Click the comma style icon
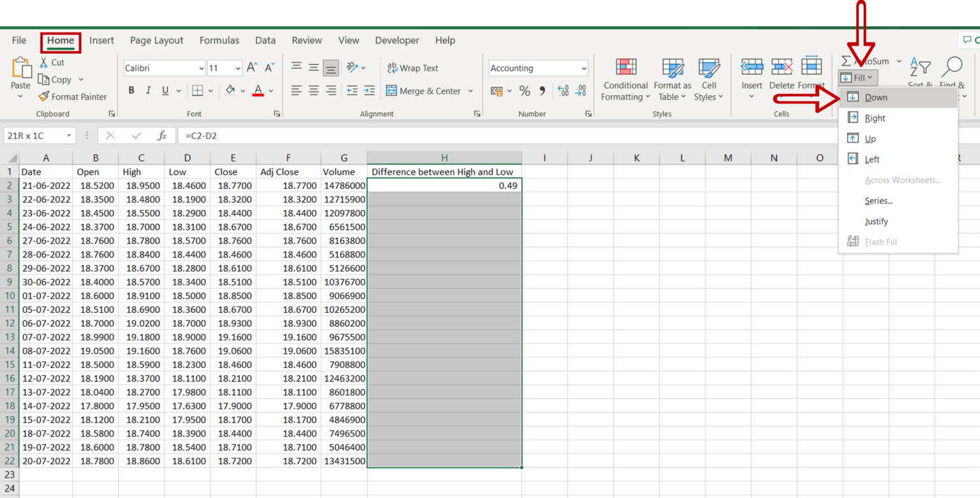 coord(542,91)
